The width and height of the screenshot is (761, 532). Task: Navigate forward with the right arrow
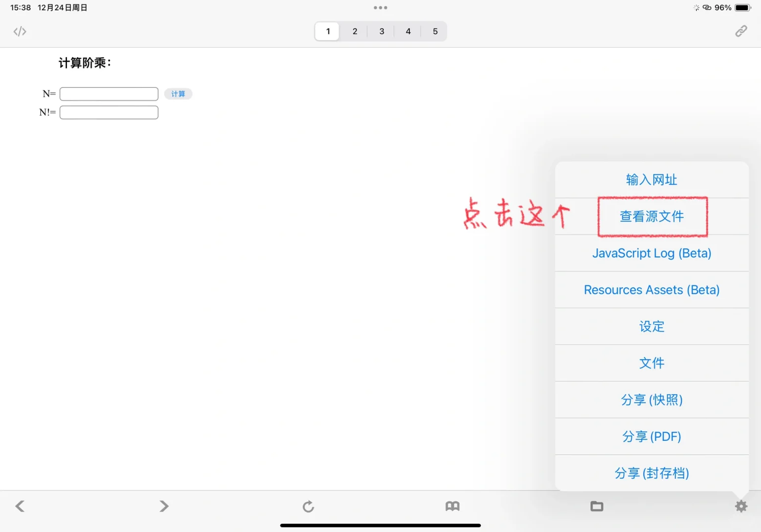[x=164, y=506]
